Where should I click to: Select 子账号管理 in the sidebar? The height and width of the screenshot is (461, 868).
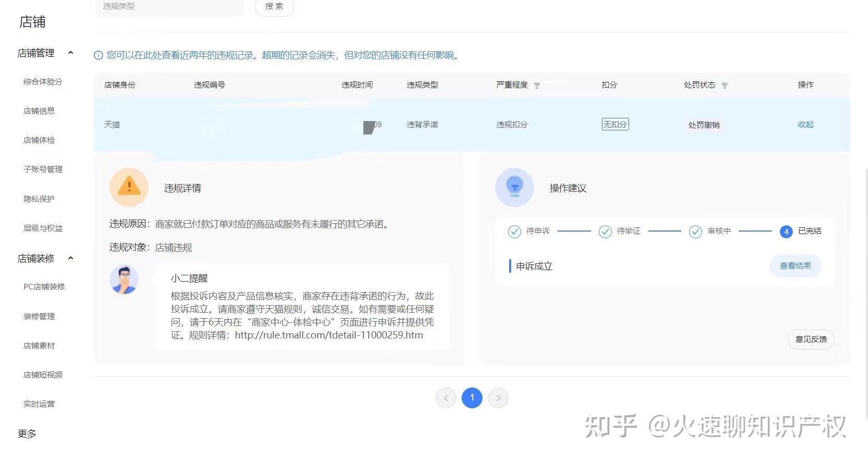point(43,169)
